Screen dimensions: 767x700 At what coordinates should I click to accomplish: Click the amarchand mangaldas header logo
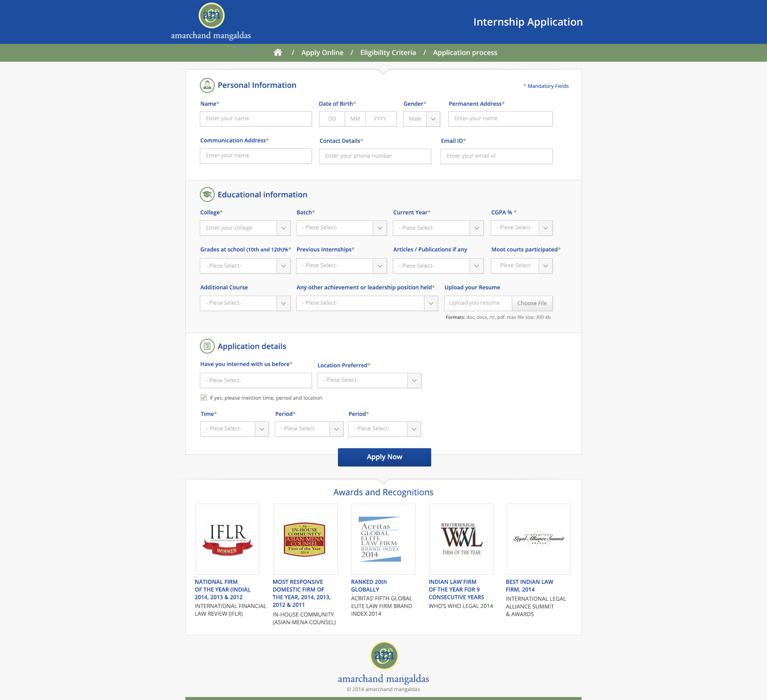211,21
